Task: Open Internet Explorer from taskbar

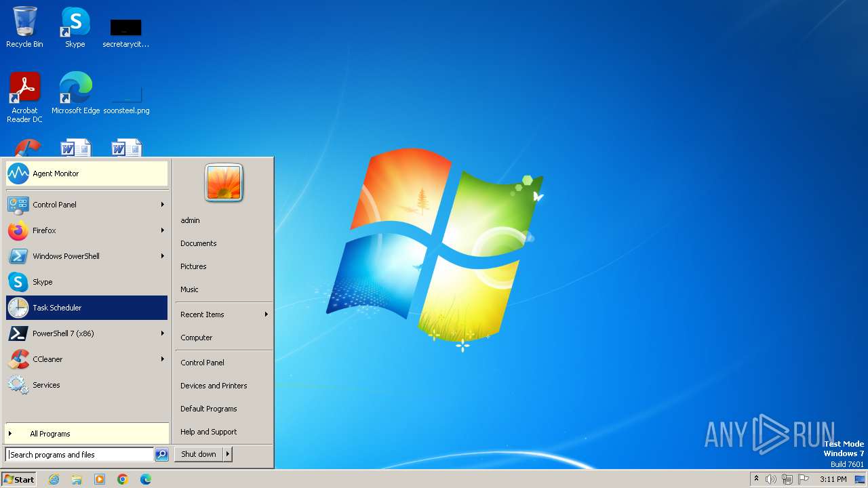Action: pyautogui.click(x=54, y=479)
